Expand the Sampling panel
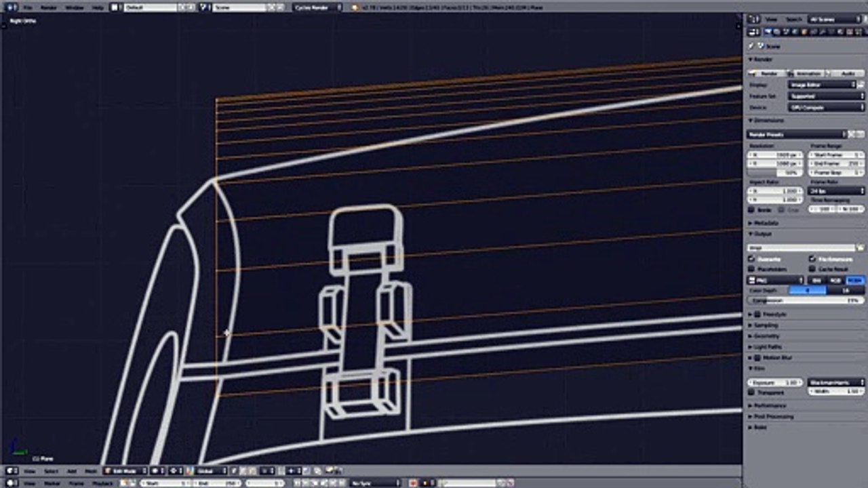 [766, 325]
